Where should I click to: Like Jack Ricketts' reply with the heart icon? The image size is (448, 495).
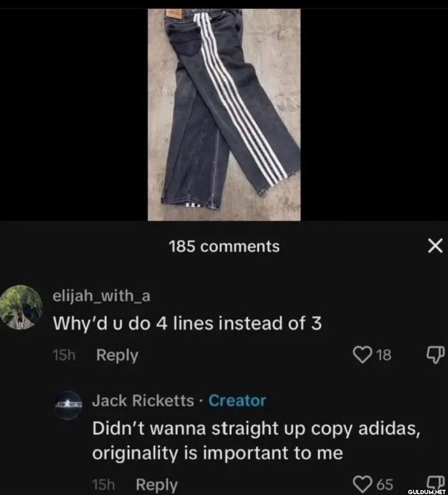362,483
